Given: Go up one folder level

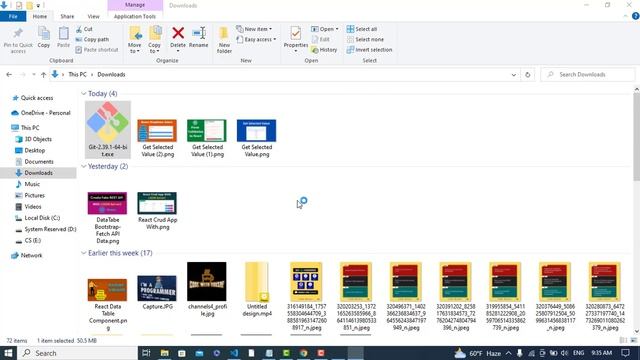Looking at the screenshot, I should tap(43, 75).
